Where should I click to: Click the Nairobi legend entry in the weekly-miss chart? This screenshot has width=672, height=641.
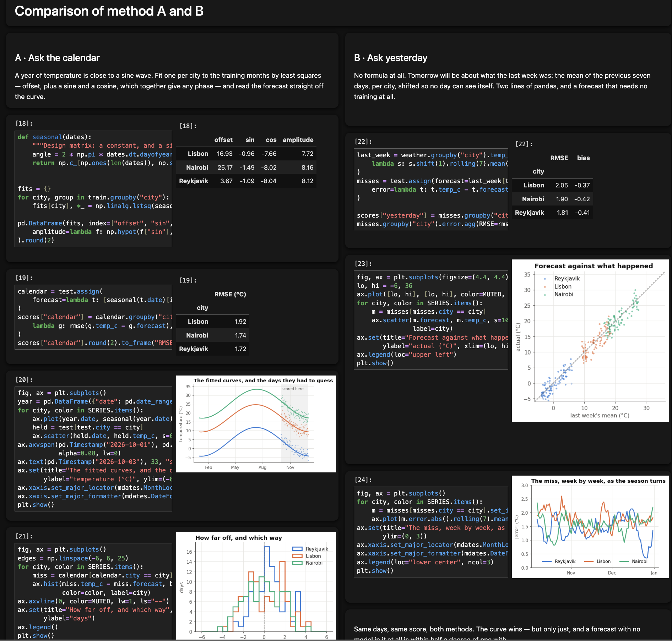click(x=634, y=561)
